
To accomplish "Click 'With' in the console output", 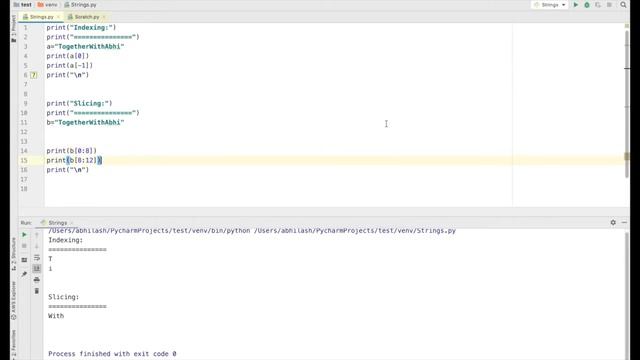I will 56,316.
